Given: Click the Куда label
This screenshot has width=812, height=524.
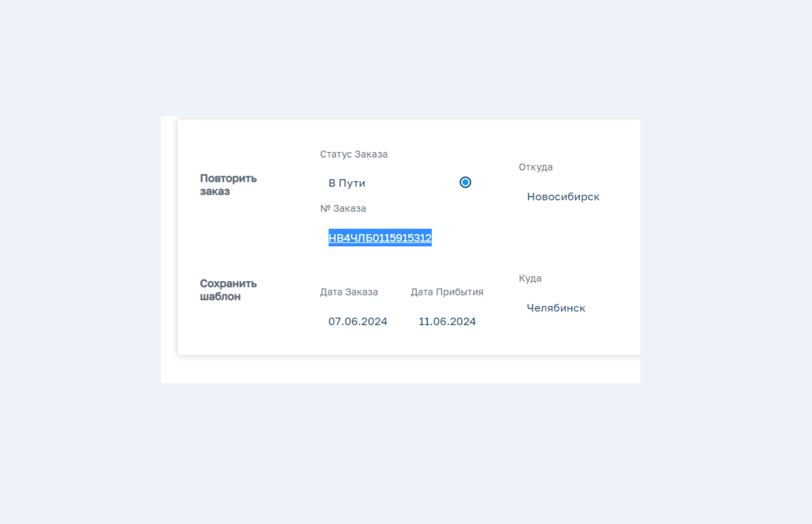Looking at the screenshot, I should click(x=530, y=278).
